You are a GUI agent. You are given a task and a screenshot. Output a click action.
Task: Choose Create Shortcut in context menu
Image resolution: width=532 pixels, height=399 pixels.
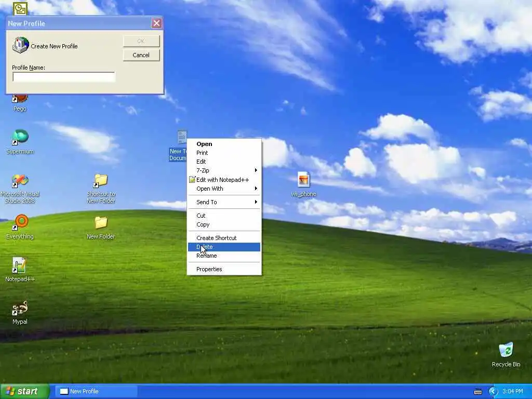224,238
